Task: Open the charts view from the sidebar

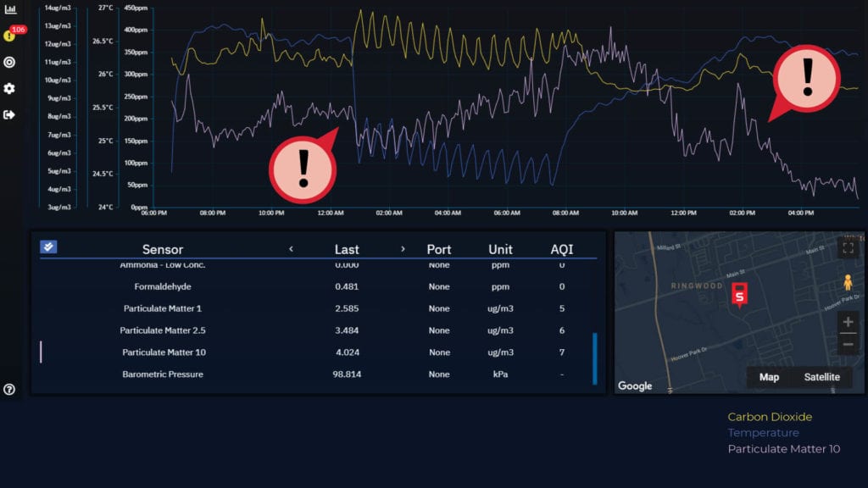Action: point(9,9)
